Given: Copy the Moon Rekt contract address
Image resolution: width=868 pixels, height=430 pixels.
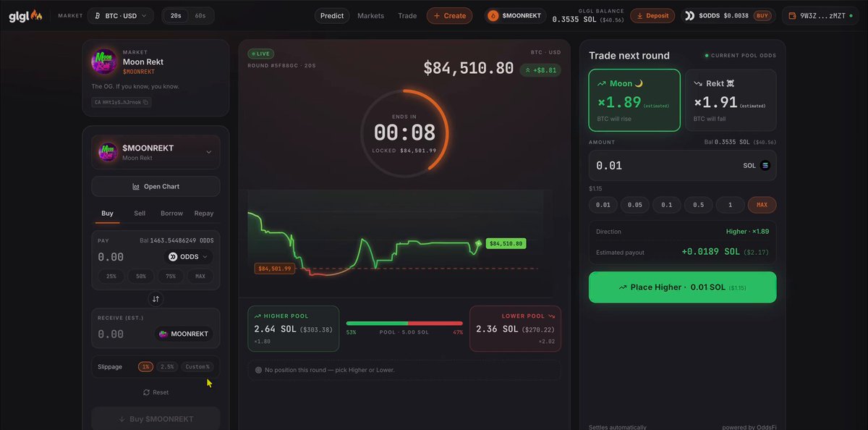Looking at the screenshot, I should [x=145, y=102].
